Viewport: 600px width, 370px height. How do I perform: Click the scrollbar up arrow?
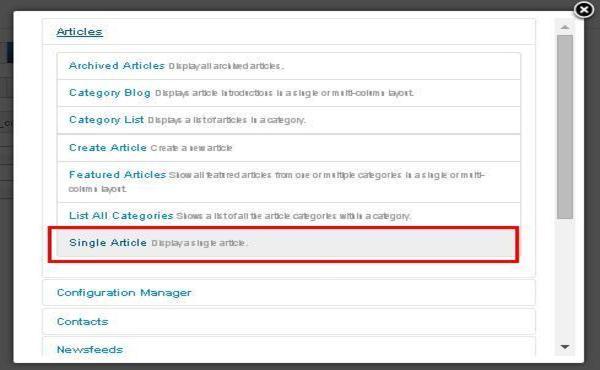click(x=565, y=27)
